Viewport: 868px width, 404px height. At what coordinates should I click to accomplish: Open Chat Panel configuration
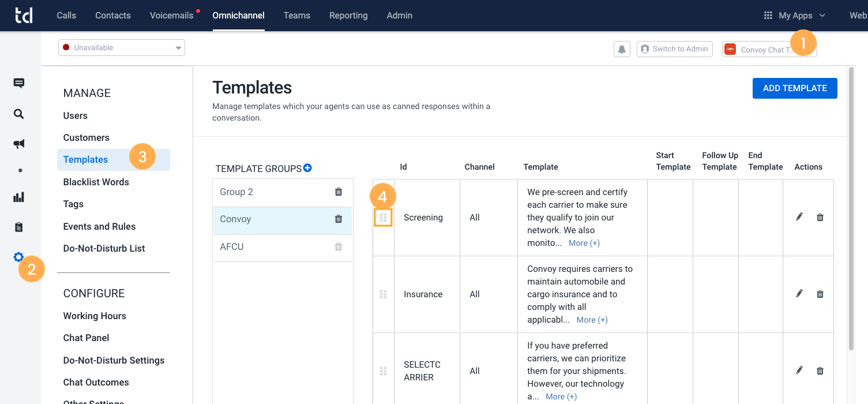pos(87,338)
